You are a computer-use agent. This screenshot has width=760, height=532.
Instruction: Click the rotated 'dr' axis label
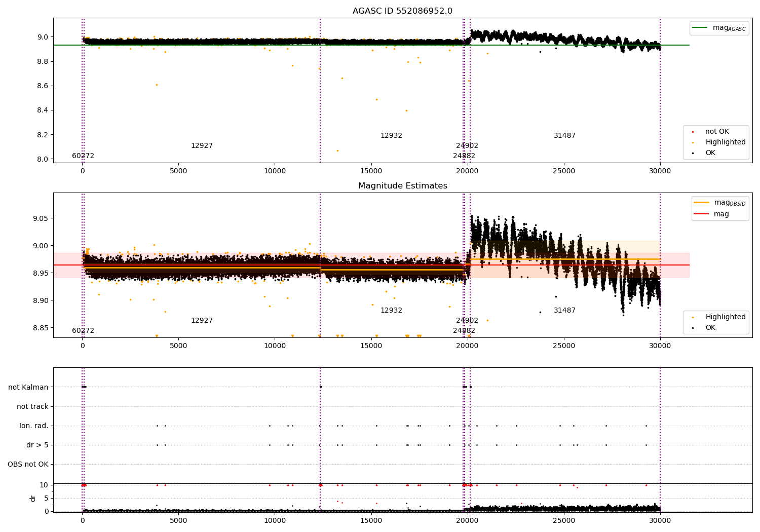click(33, 498)
